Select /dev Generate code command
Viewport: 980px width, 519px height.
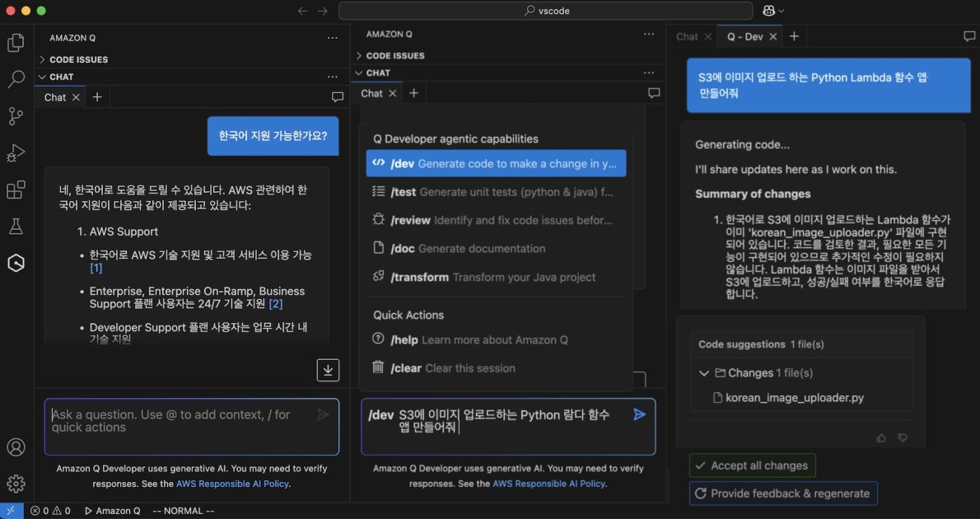496,163
